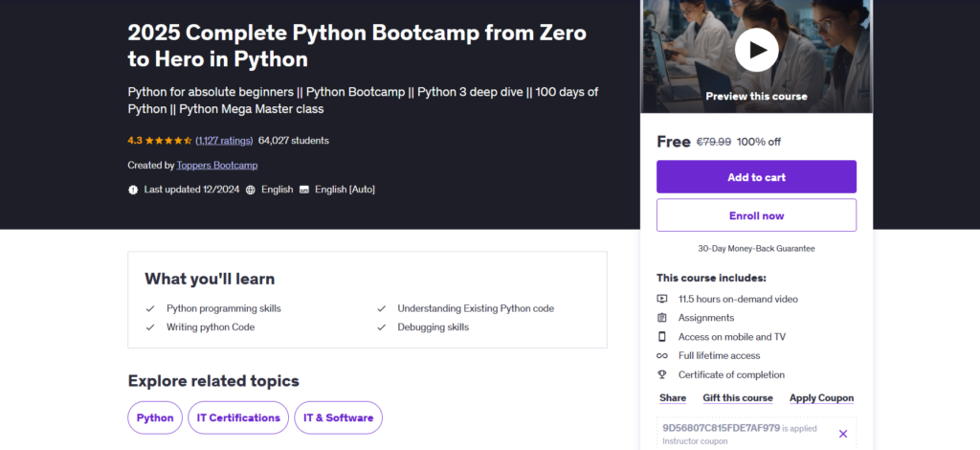The width and height of the screenshot is (980, 450).
Task: Click the mobile access phone icon
Action: coord(661,337)
